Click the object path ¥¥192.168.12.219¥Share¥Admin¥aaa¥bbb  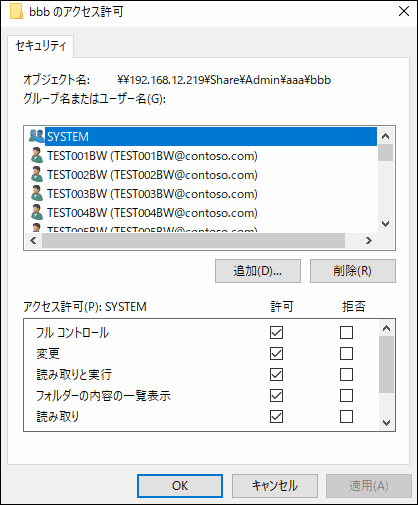point(224,80)
